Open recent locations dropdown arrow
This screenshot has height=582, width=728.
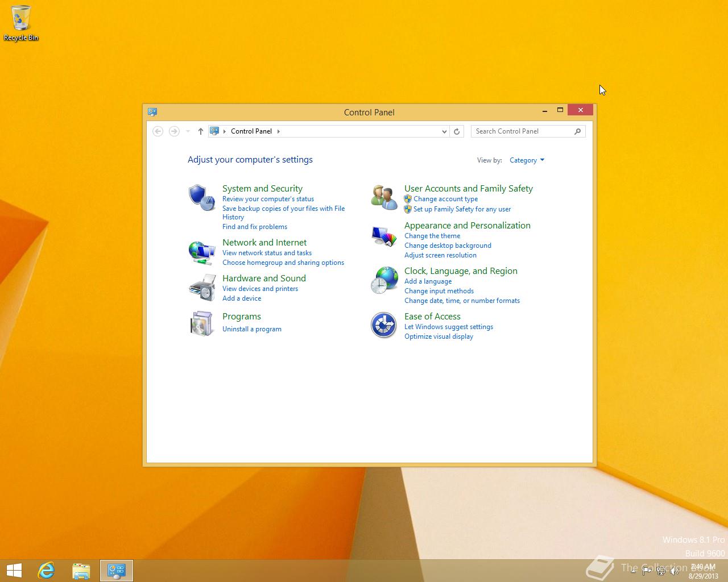click(188, 131)
